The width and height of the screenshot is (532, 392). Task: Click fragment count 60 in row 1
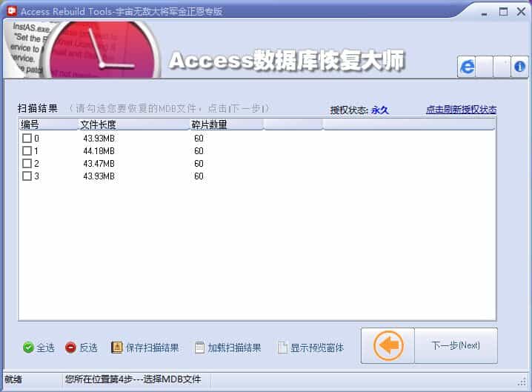[x=199, y=150]
